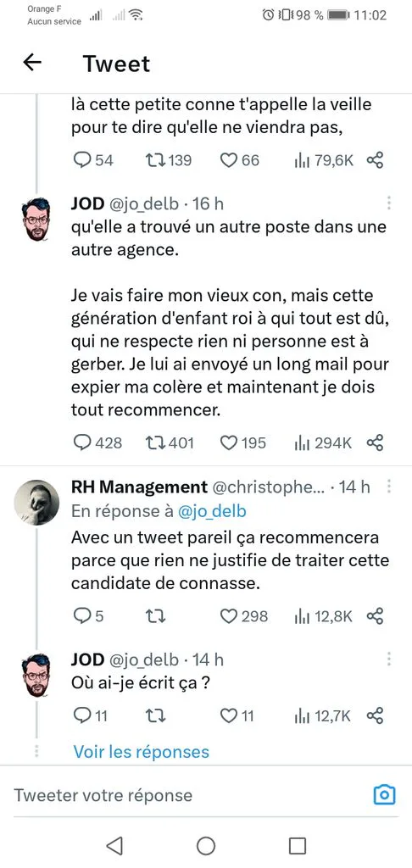
Task: Tap the Android home circle button
Action: [x=205, y=845]
